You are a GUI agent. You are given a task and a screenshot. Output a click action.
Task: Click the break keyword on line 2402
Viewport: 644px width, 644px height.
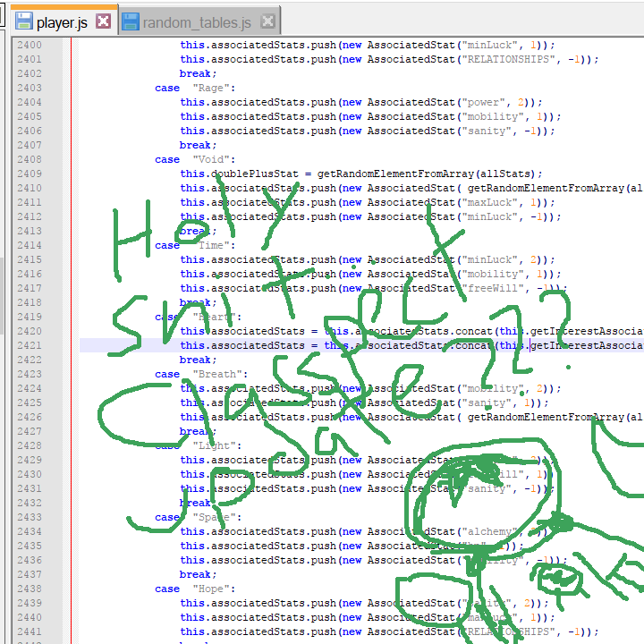(x=196, y=73)
